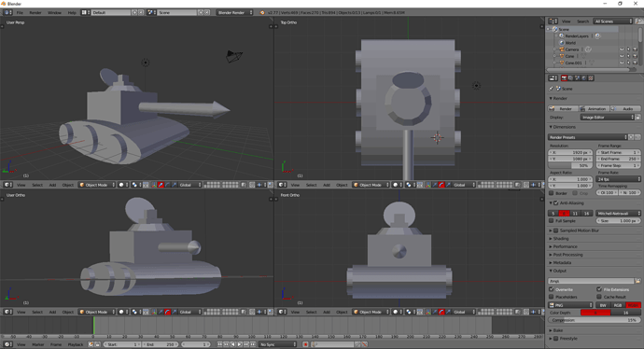Collapse the Output panel
The width and height of the screenshot is (644, 349).
point(558,271)
